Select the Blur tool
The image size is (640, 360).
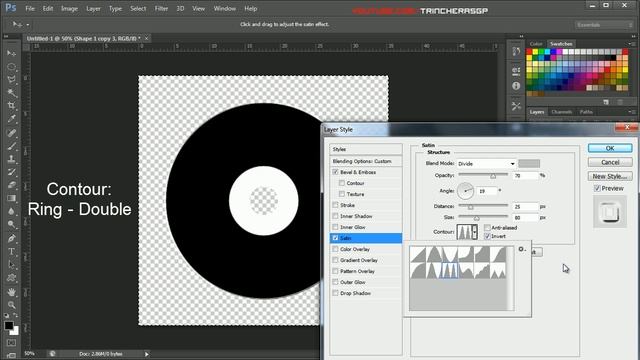click(x=11, y=211)
